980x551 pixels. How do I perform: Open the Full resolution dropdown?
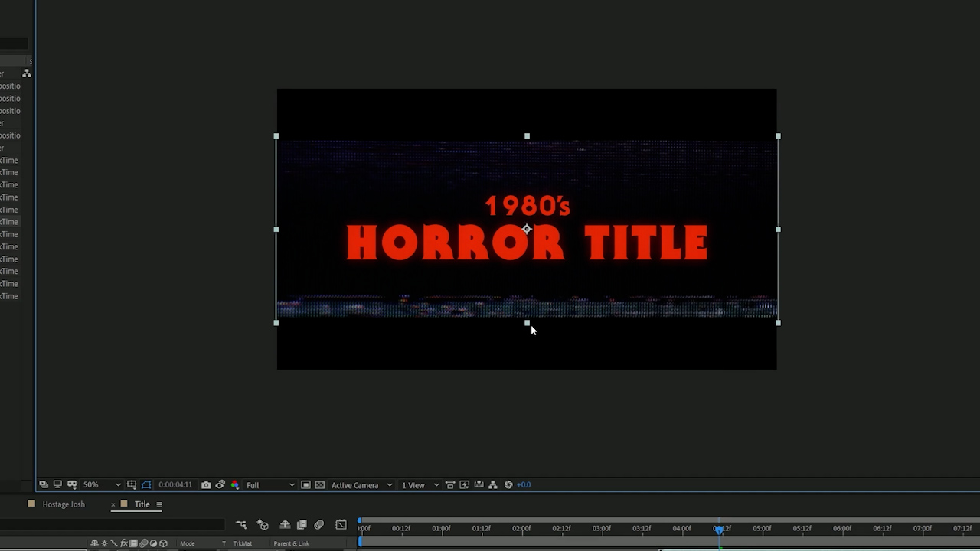(270, 484)
